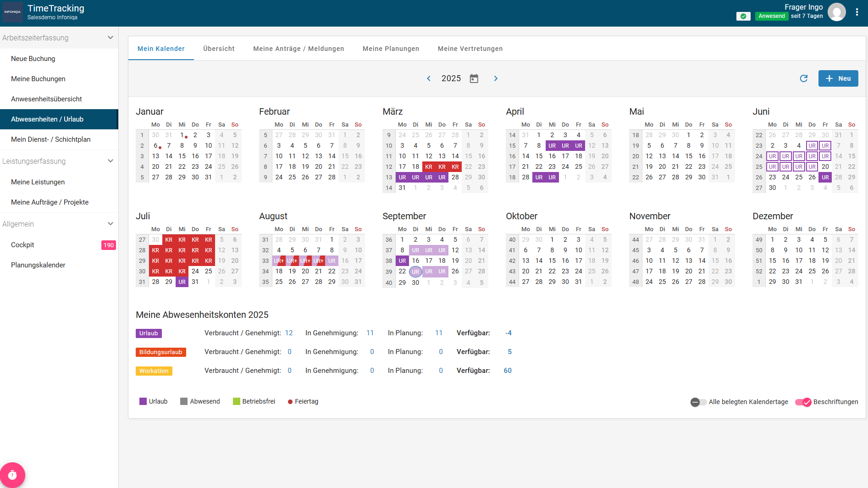This screenshot has width=868, height=488.
Task: Click the Cockpit badge showing 190
Action: (x=109, y=245)
